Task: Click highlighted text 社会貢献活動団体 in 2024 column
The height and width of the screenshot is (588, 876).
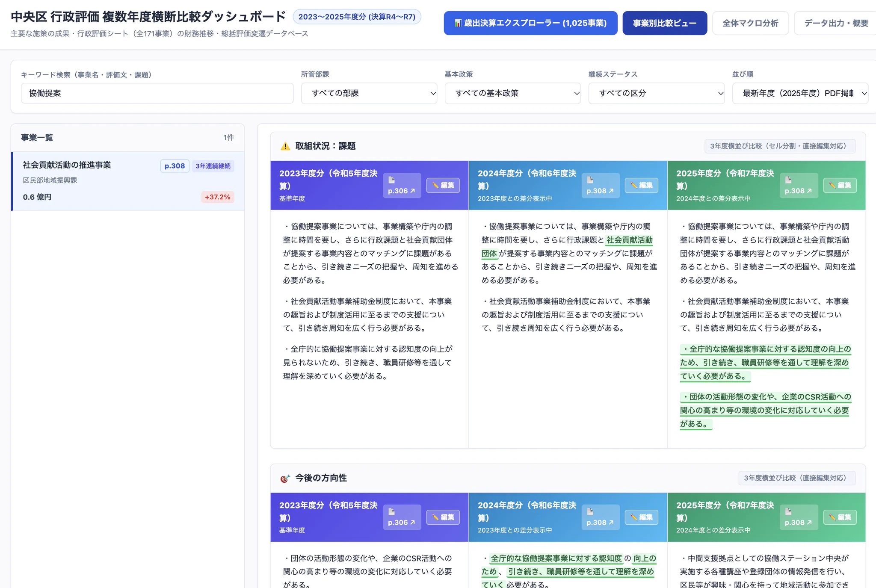Action: click(x=630, y=240)
